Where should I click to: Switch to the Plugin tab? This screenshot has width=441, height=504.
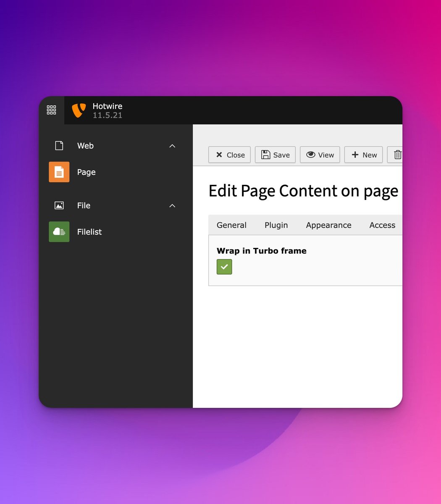click(x=276, y=225)
